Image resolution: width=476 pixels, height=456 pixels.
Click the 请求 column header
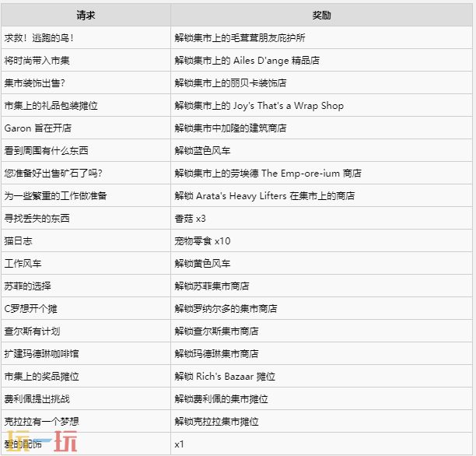[x=86, y=15]
